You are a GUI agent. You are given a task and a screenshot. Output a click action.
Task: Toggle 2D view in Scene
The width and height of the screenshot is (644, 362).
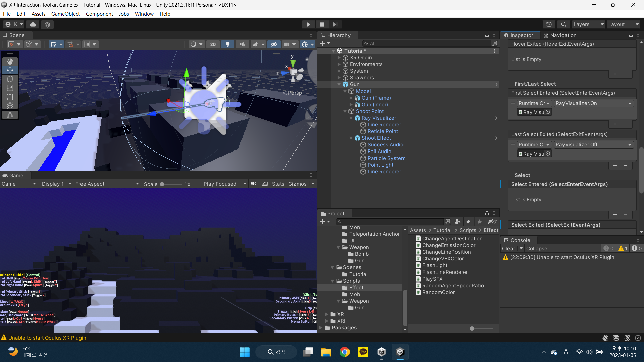click(x=213, y=44)
